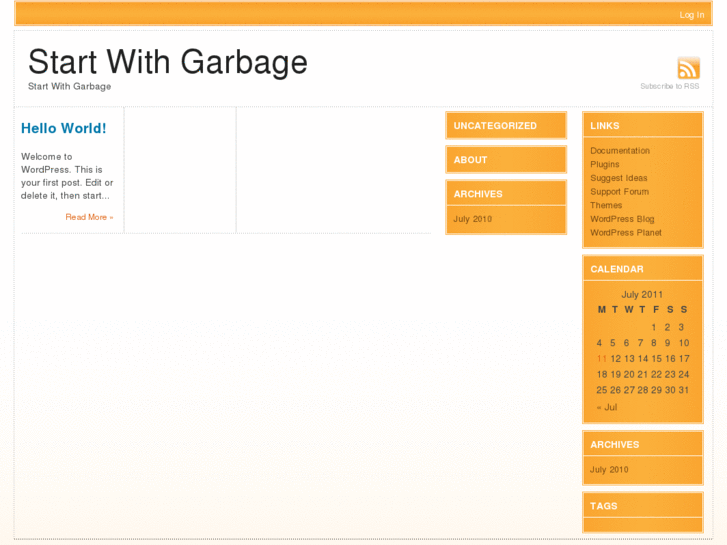Open the Documentation link

point(620,151)
